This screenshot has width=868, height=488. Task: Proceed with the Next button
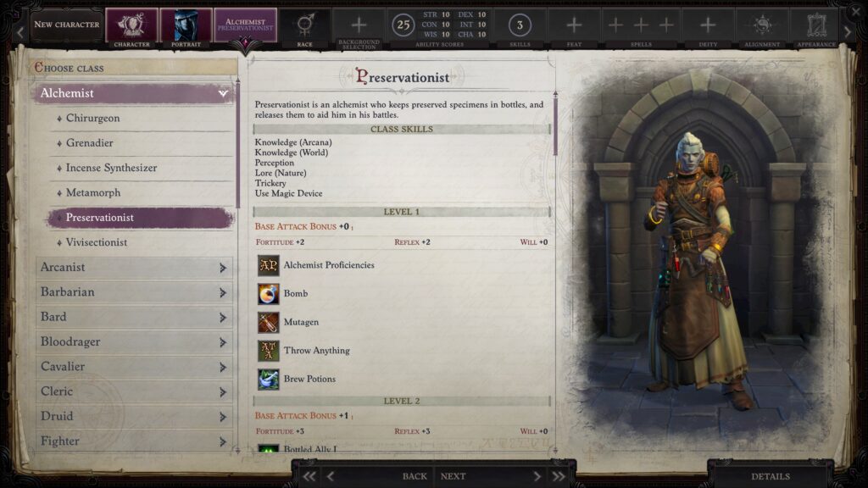[453, 476]
